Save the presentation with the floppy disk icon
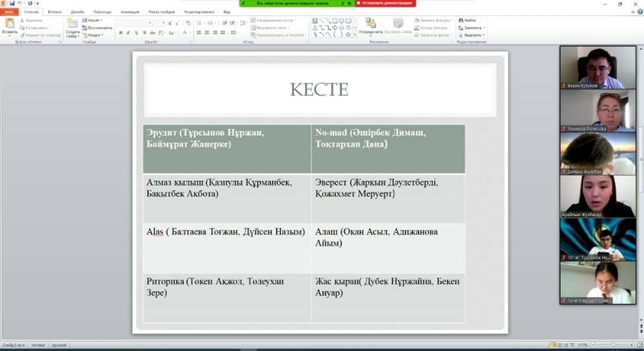 [11, 3]
